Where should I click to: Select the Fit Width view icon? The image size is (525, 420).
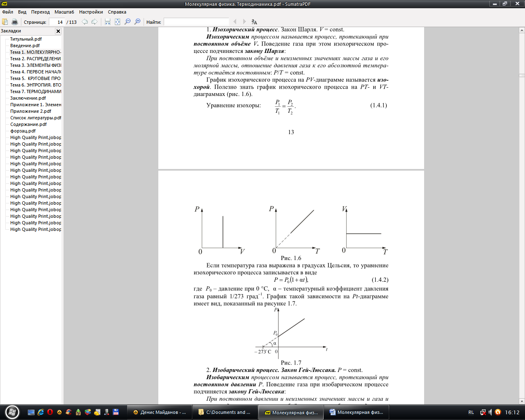click(x=107, y=22)
